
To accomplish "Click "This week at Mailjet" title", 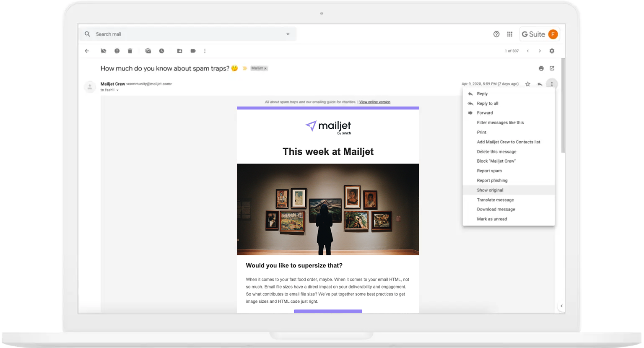I will 328,152.
